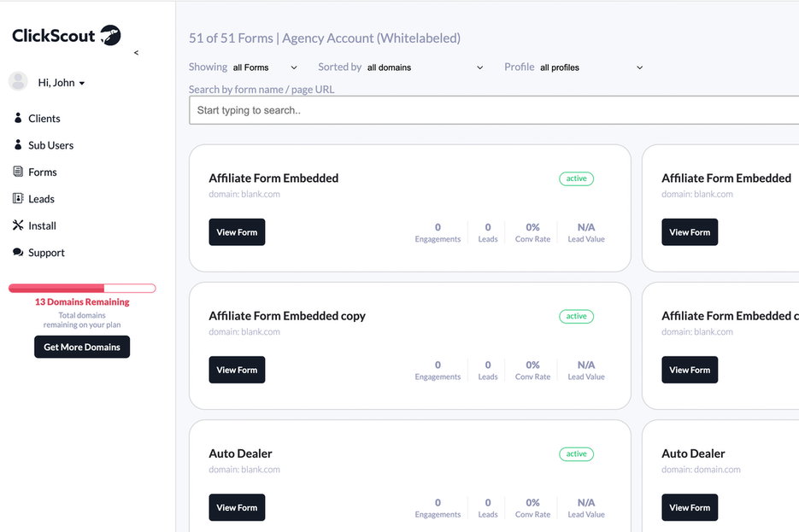The image size is (799, 532).
Task: View Form for Affiliate Form Embedded copy
Action: (x=237, y=370)
